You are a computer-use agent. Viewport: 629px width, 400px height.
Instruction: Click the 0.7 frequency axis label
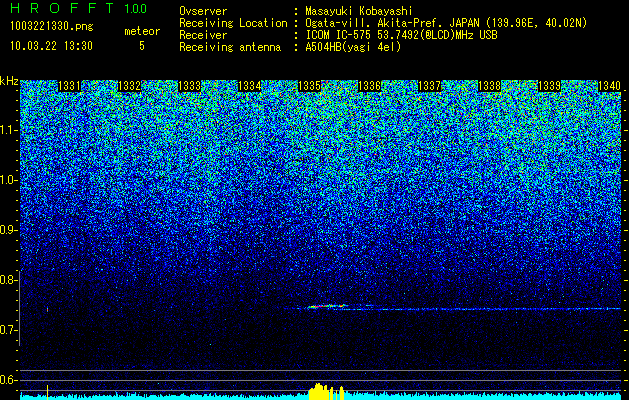coord(8,330)
